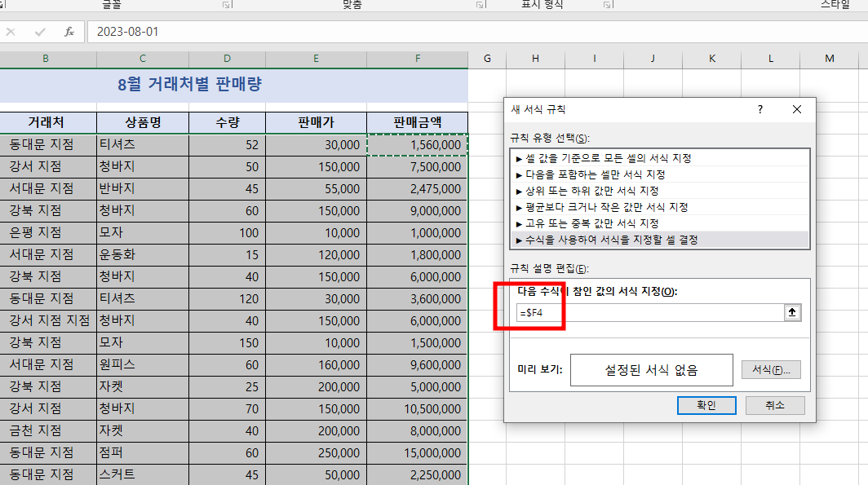868x485 pixels.
Task: Select column E header
Action: tap(316, 59)
